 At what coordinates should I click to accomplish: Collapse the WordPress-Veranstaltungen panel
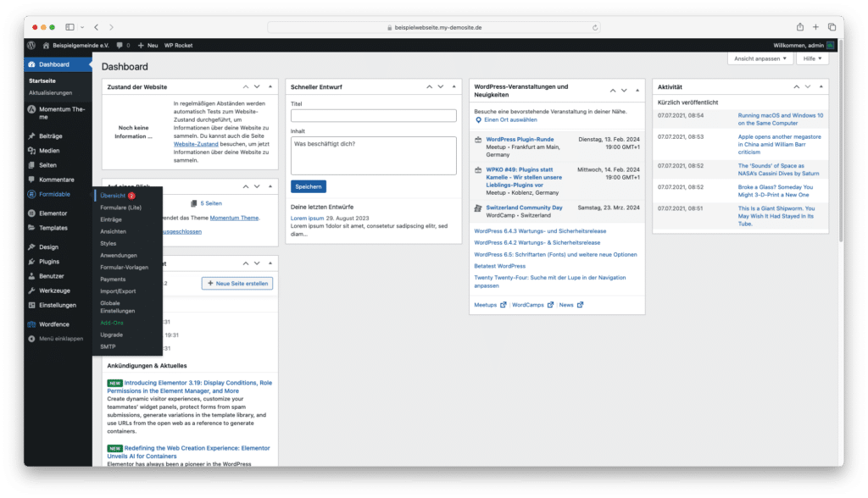point(637,90)
